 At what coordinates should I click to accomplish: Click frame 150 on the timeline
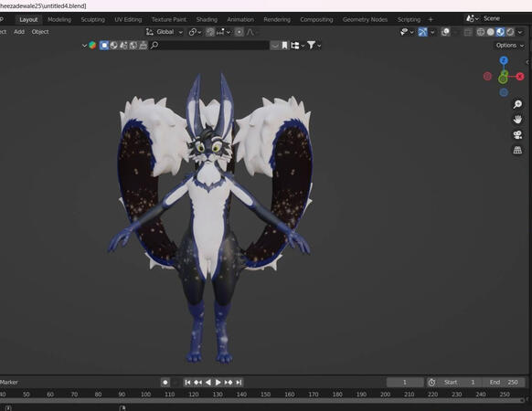(x=265, y=395)
